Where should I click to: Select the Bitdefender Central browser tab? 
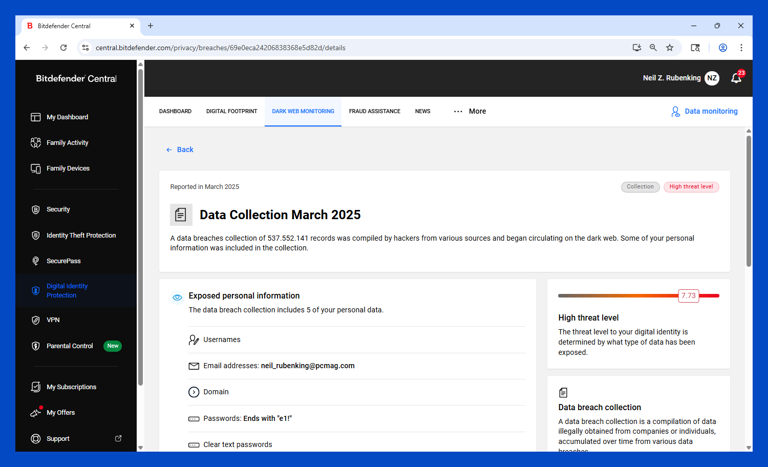point(78,26)
